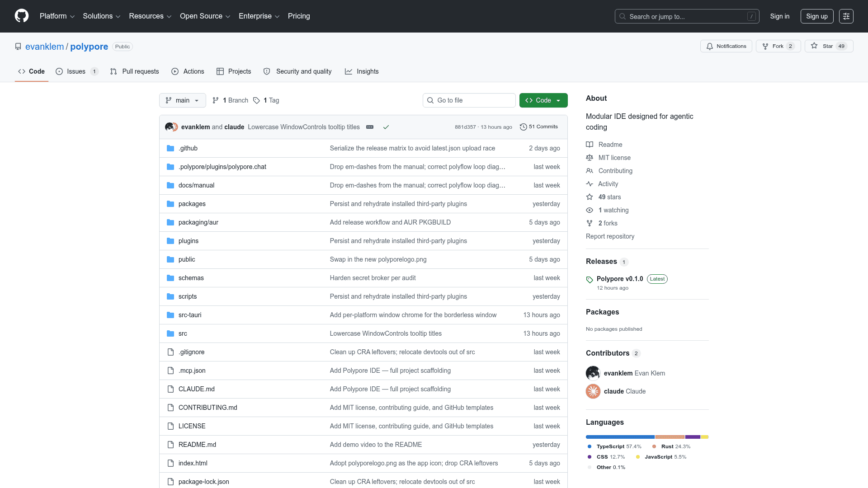Expand the Open Source dropdown
The image size is (868, 488).
[x=205, y=16]
